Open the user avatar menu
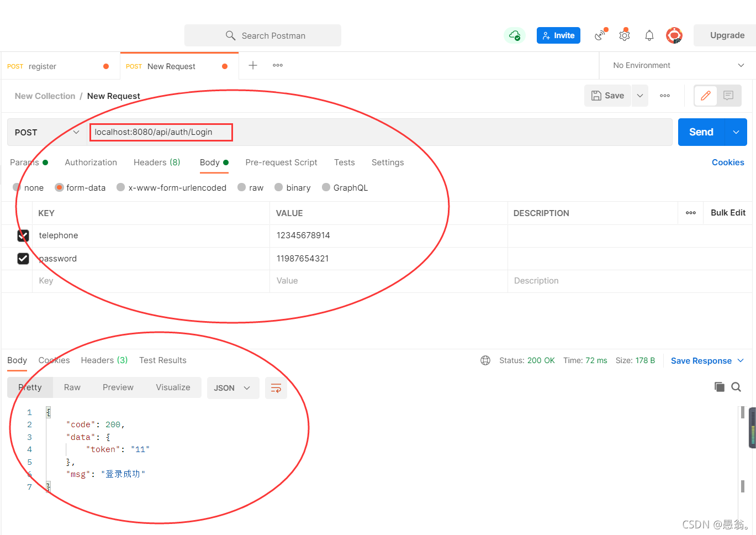The image size is (756, 535). point(674,35)
